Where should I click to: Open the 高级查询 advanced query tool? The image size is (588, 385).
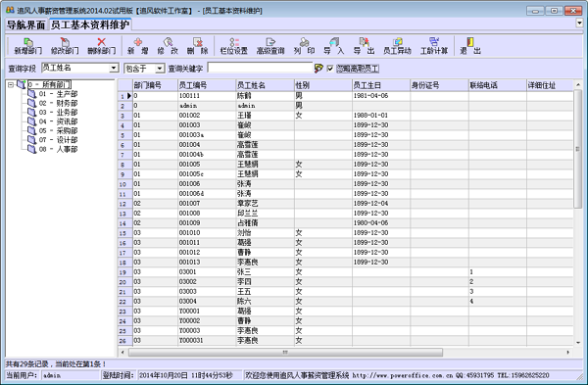(270, 46)
